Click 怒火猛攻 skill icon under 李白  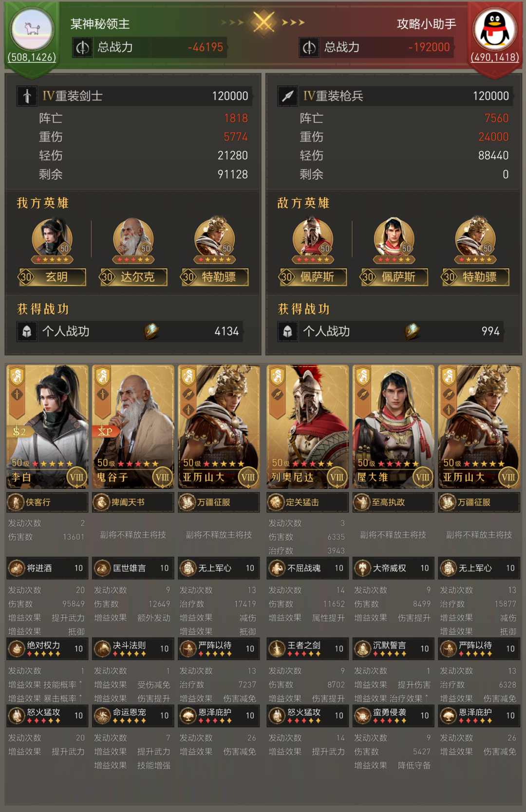tap(17, 716)
